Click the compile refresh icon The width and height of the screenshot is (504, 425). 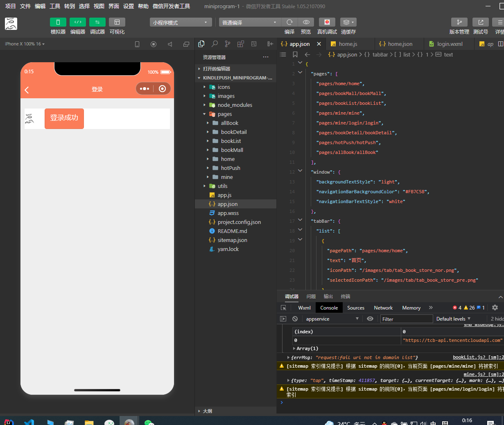point(289,22)
